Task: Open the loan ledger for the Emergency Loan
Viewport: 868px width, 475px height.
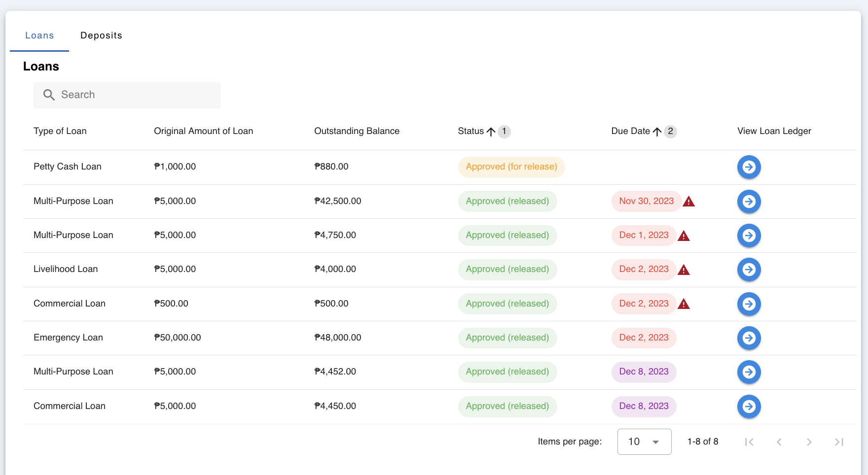Action: [749, 338]
